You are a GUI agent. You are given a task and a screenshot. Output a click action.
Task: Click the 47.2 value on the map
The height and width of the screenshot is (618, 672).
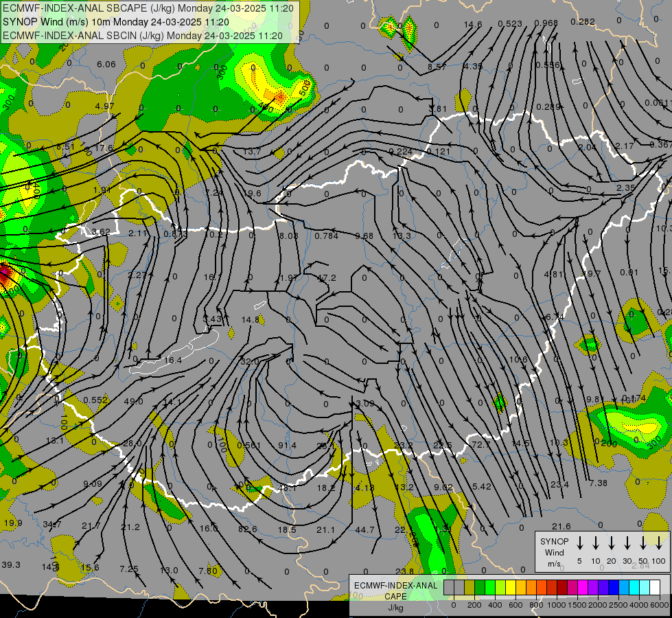click(327, 278)
